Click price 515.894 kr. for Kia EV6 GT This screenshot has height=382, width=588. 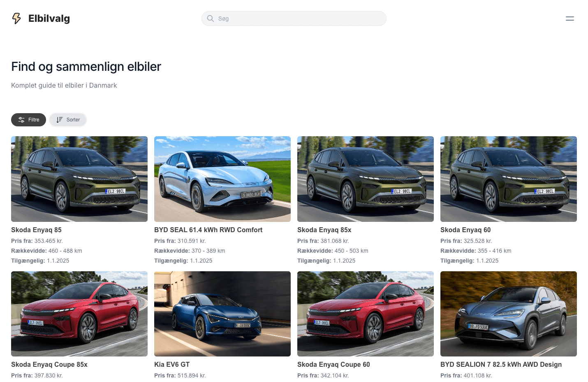[x=192, y=375]
